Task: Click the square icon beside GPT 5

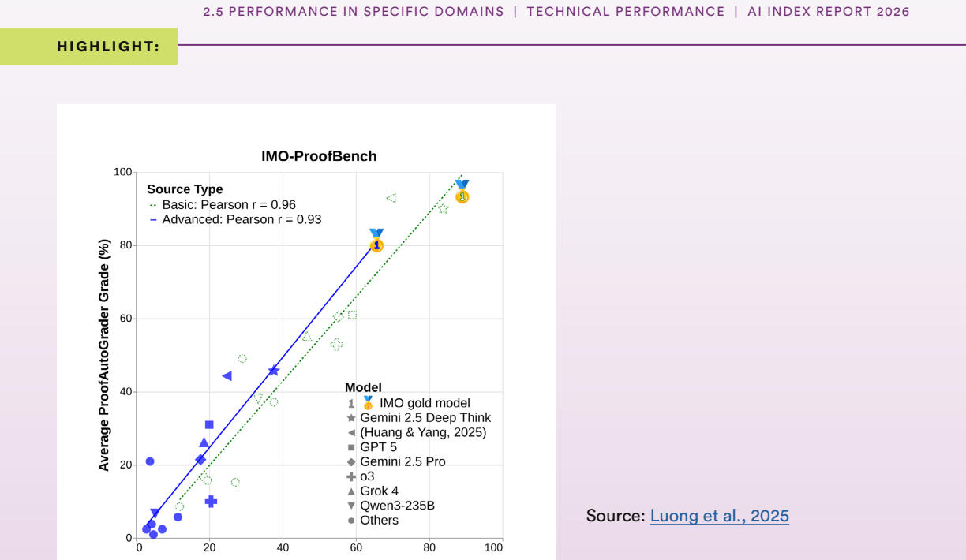Action: point(351,447)
